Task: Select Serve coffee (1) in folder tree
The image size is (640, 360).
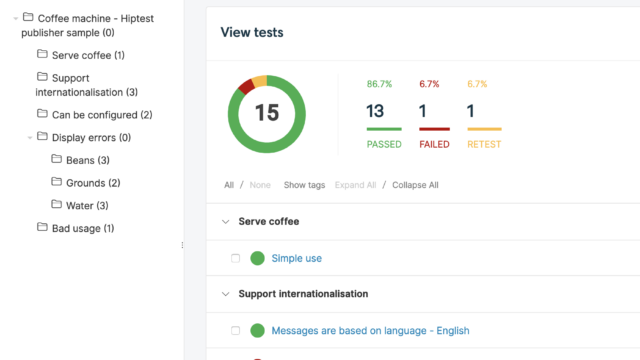Action: pyautogui.click(x=88, y=55)
